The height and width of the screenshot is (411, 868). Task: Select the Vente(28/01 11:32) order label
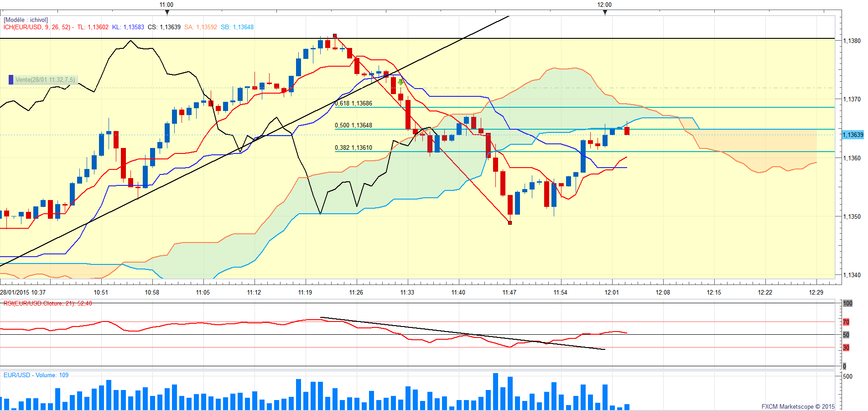click(x=45, y=80)
